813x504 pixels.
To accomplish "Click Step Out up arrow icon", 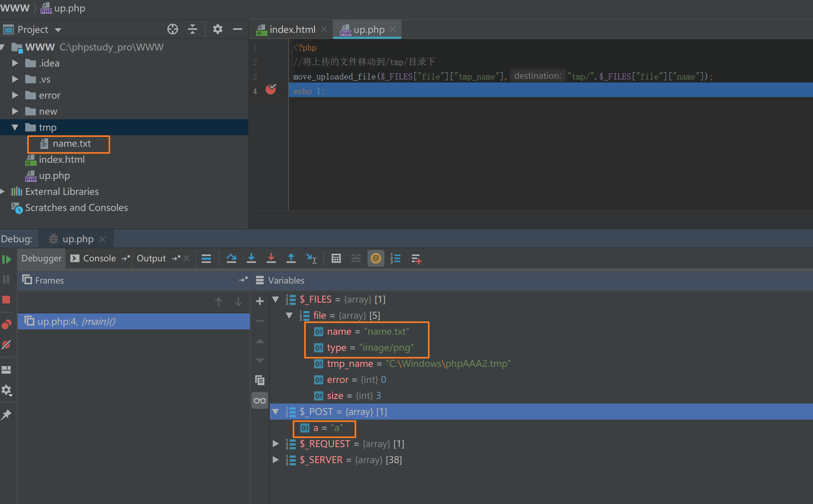I will 291,259.
